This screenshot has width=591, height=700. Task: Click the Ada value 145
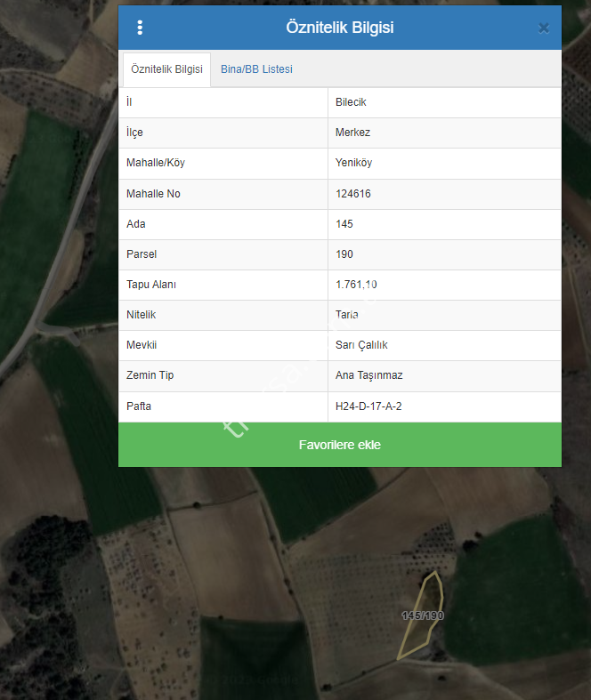[344, 224]
